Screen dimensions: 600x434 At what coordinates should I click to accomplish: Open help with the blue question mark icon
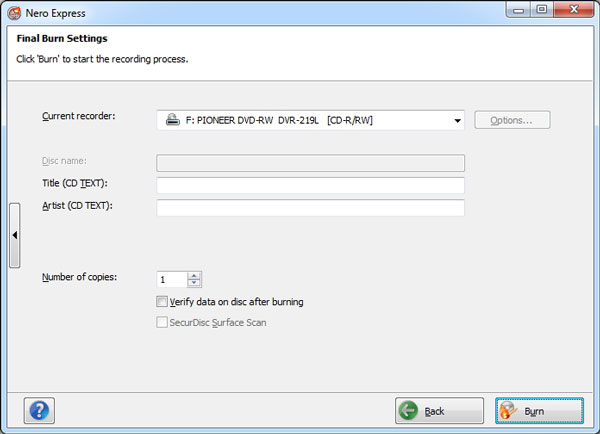tap(38, 410)
